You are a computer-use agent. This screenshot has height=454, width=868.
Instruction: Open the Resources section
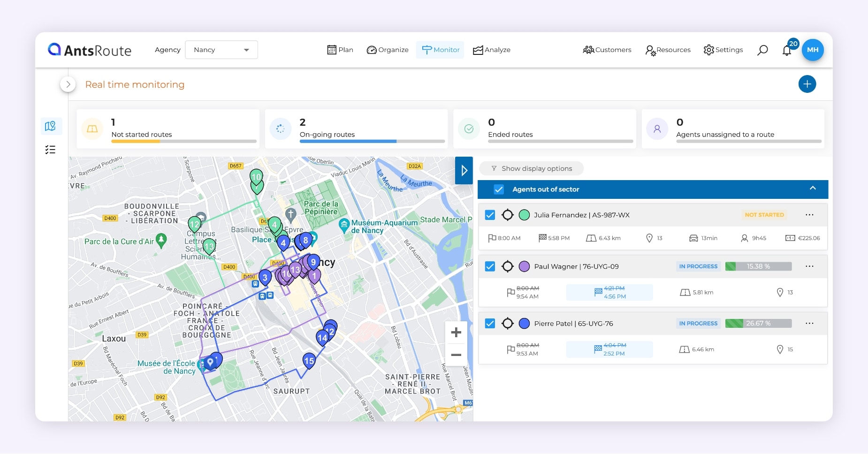[668, 50]
